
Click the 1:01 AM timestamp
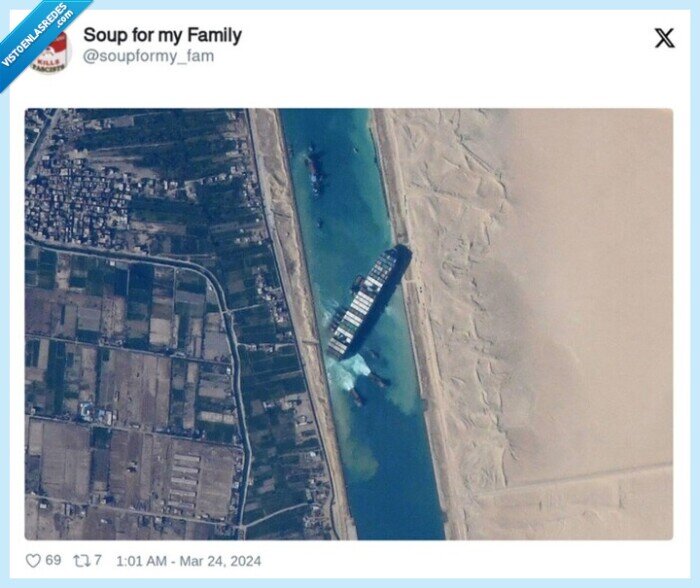tap(142, 561)
